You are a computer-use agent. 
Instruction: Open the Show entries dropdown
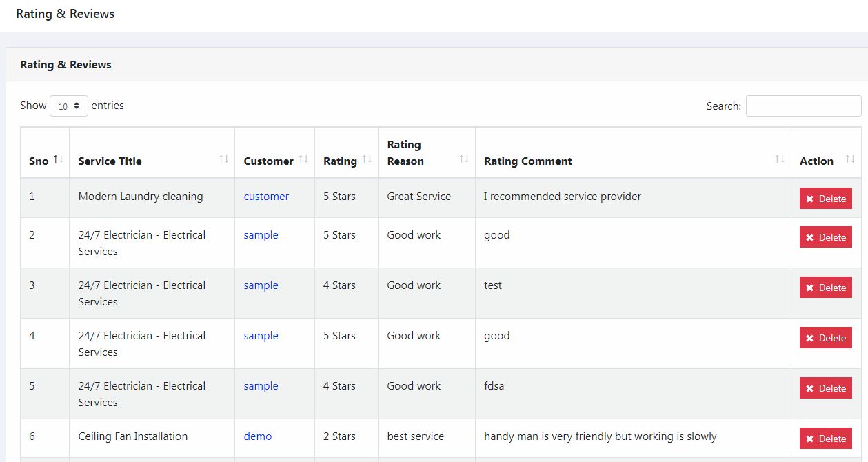tap(69, 106)
